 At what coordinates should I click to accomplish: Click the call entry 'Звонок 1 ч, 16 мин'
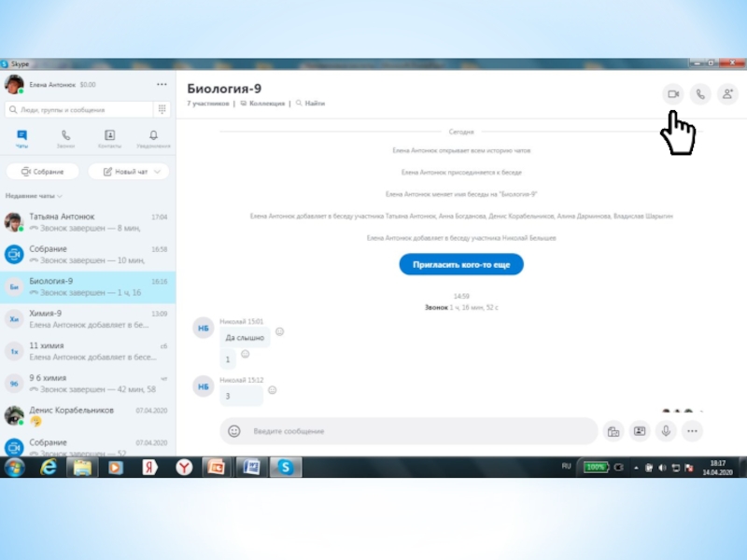pyautogui.click(x=461, y=308)
